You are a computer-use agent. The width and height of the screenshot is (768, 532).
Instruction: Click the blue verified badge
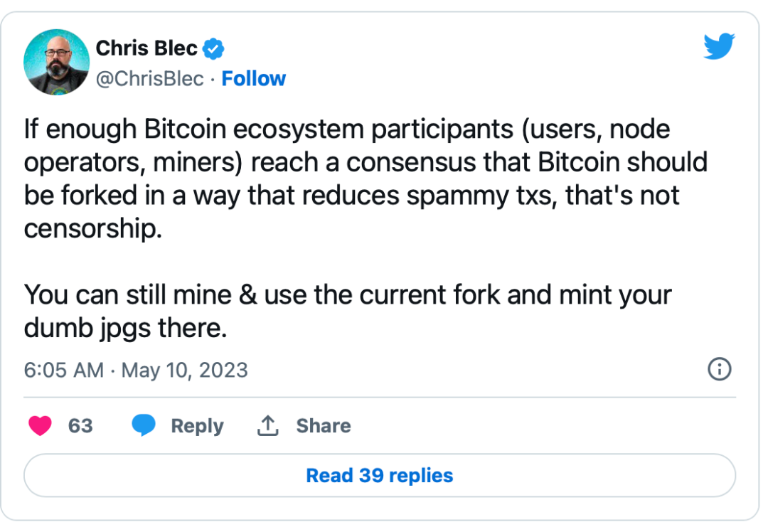coord(213,48)
